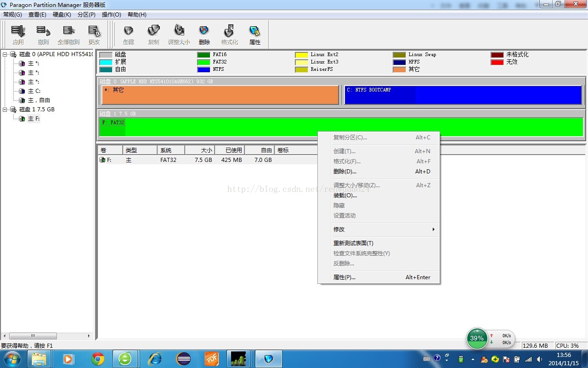This screenshot has height=368, width=588.
Task: Choose 复制分区(C)... in the context menu
Action: tap(379, 138)
